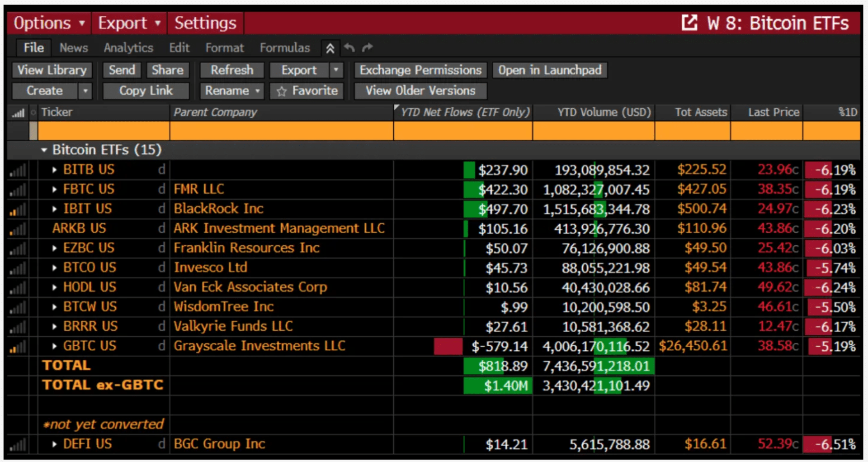Viewport: 868px width, 462px height.
Task: Expand the DEFI US row
Action: click(54, 444)
